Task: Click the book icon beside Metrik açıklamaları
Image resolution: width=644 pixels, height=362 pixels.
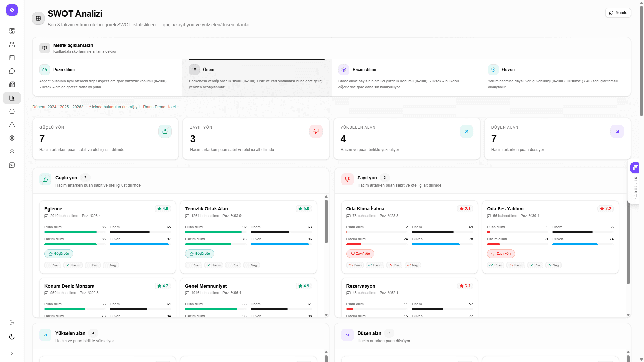Action: [x=45, y=48]
